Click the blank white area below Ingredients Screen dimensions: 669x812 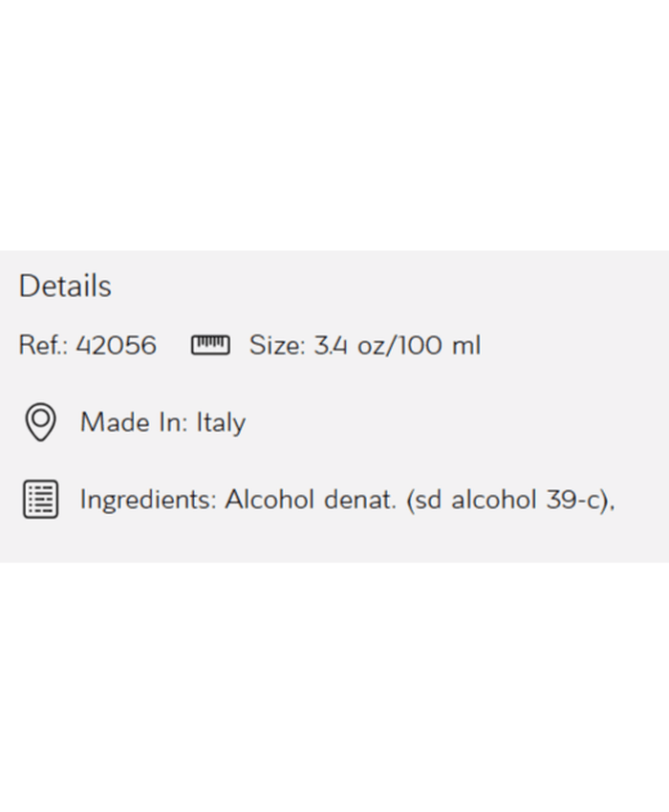click(x=334, y=688)
